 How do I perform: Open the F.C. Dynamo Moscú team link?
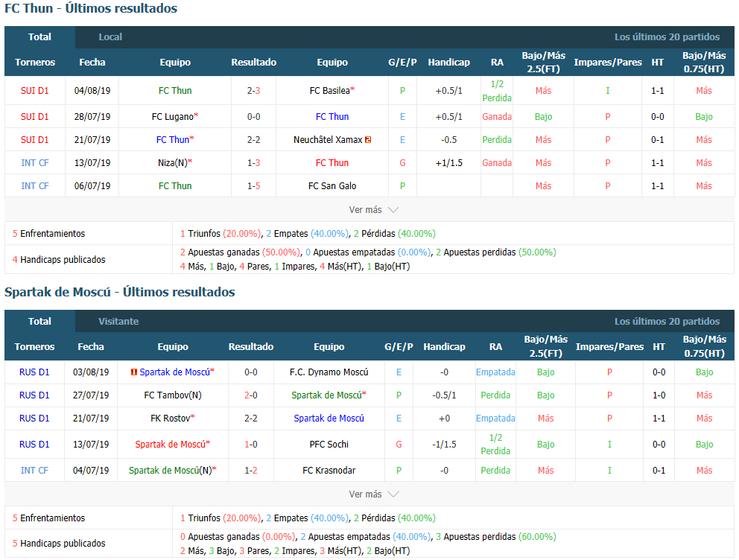(x=329, y=372)
